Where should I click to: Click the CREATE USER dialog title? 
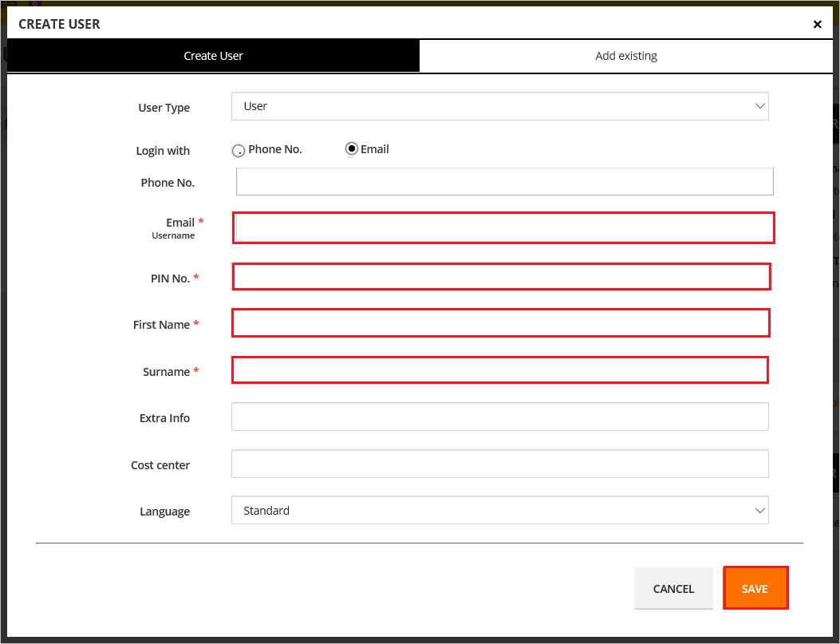59,24
